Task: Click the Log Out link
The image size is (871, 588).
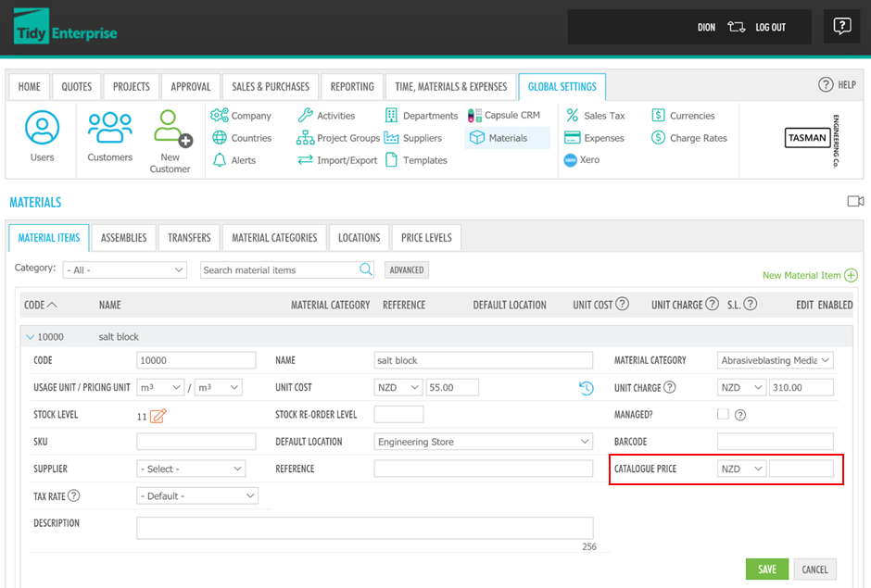Action: tap(770, 27)
